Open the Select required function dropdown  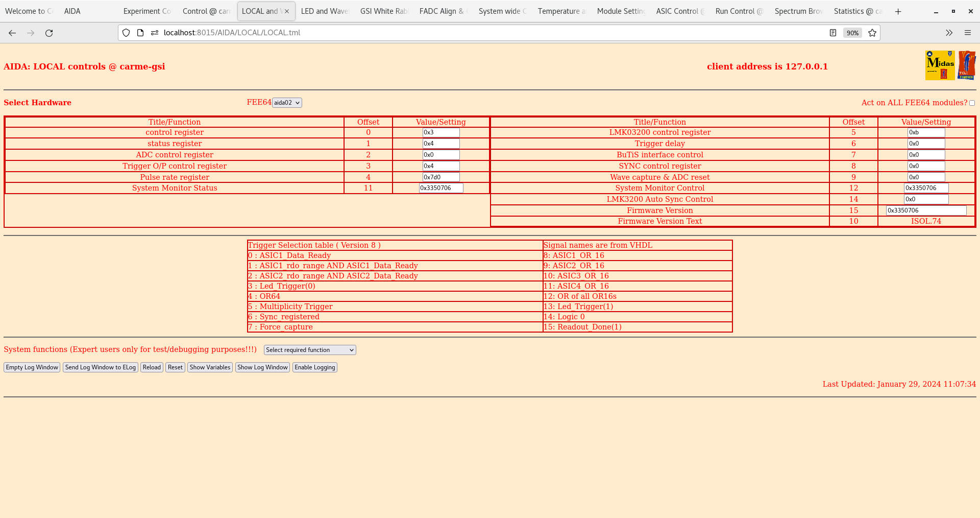(x=309, y=349)
